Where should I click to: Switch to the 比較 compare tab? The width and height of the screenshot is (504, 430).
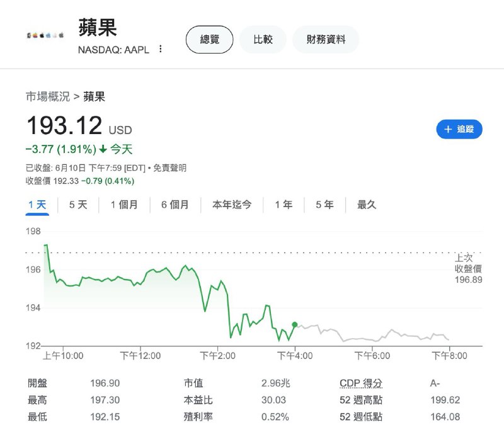tap(263, 40)
